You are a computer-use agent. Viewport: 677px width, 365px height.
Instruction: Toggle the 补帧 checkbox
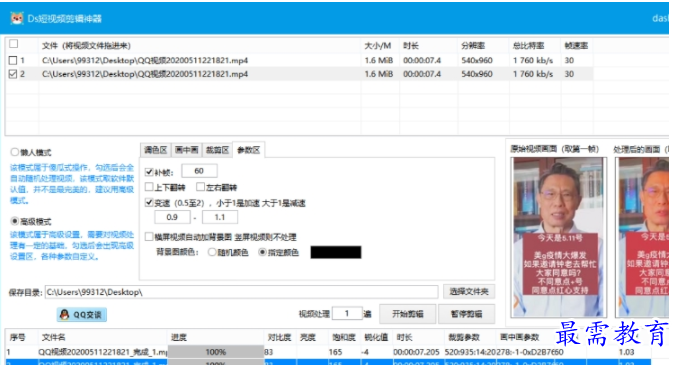point(149,172)
